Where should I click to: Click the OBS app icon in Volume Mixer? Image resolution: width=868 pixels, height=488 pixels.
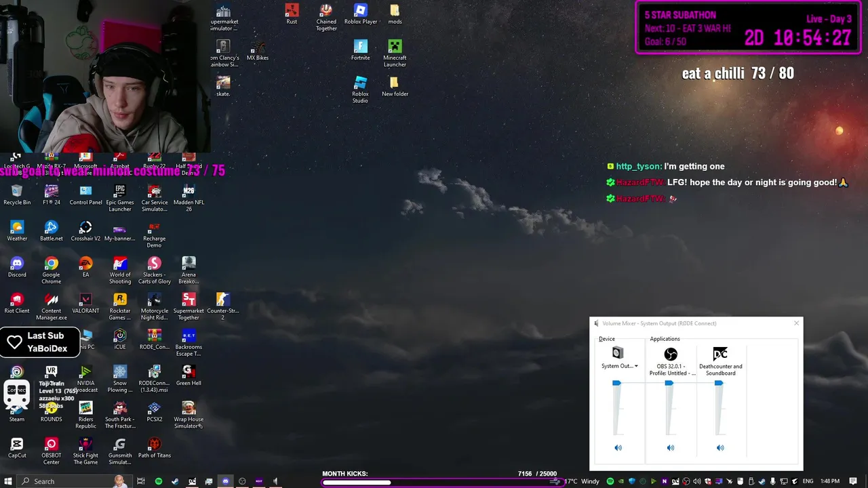tap(671, 354)
